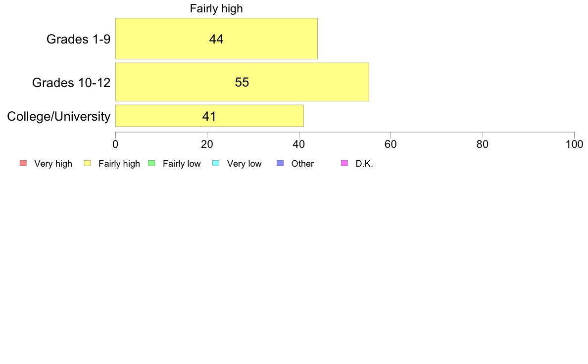Click the D.K. legend text
The height and width of the screenshot is (364, 588).
click(364, 164)
